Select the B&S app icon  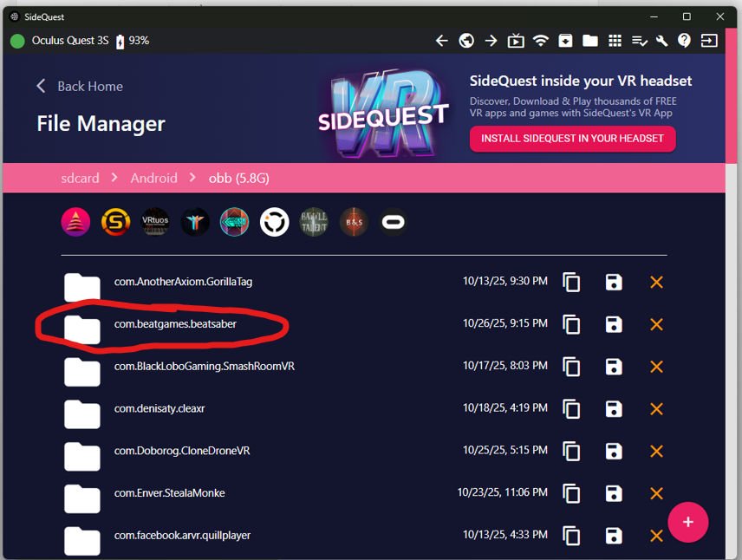tap(354, 222)
